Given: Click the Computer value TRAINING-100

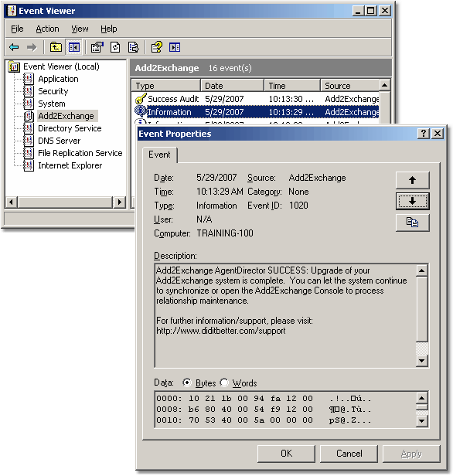Looking at the screenshot, I should [x=225, y=233].
